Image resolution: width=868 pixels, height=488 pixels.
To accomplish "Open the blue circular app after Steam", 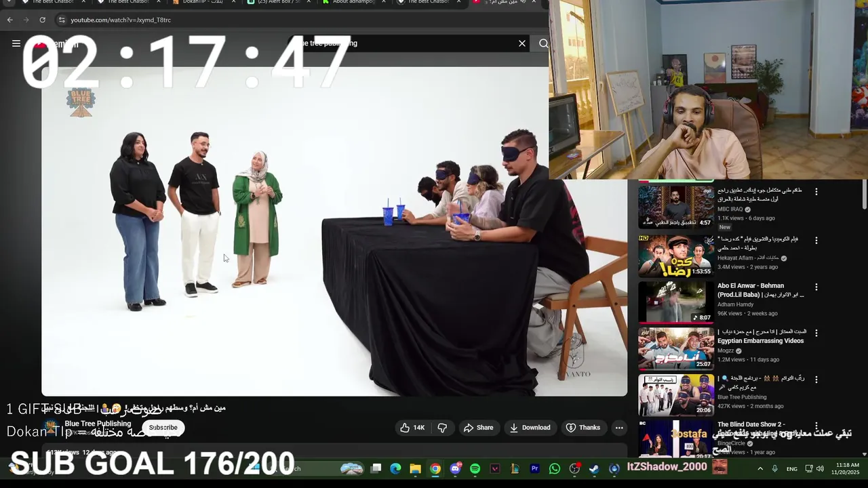I will 614,468.
